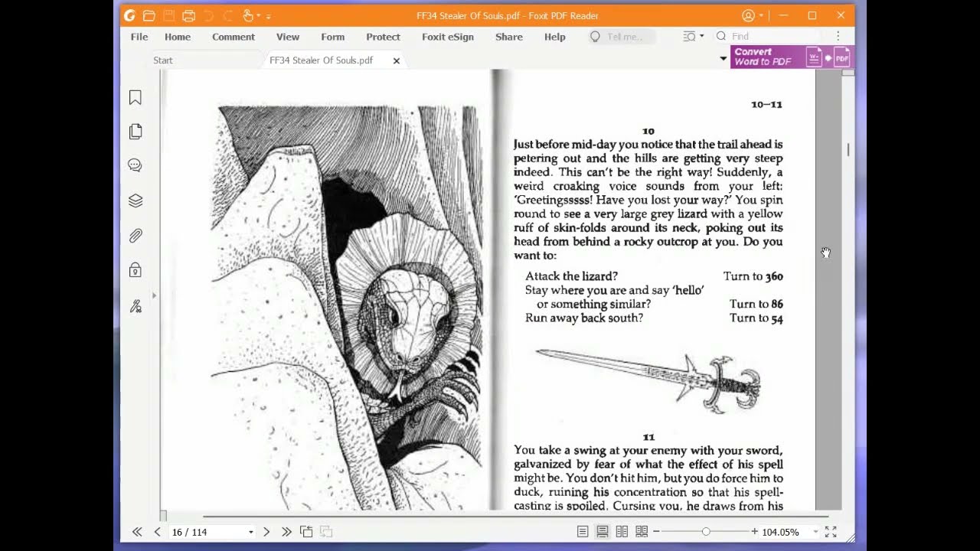
Task: Open the Digital signatures panel
Action: click(x=136, y=306)
